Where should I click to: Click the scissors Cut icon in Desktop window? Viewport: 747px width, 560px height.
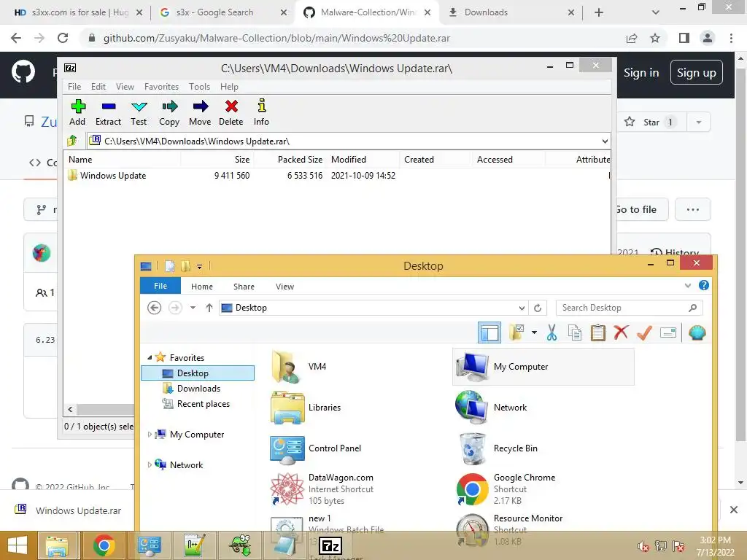pyautogui.click(x=551, y=332)
